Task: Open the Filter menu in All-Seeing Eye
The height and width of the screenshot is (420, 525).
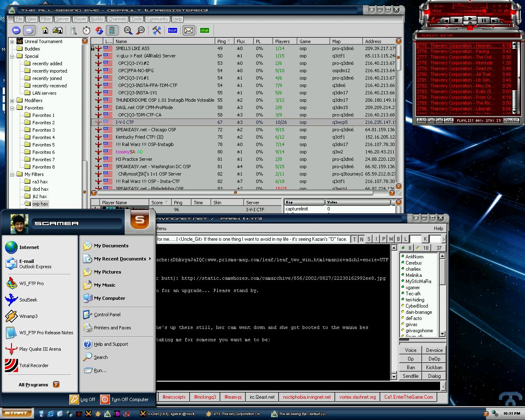Action: [x=46, y=19]
